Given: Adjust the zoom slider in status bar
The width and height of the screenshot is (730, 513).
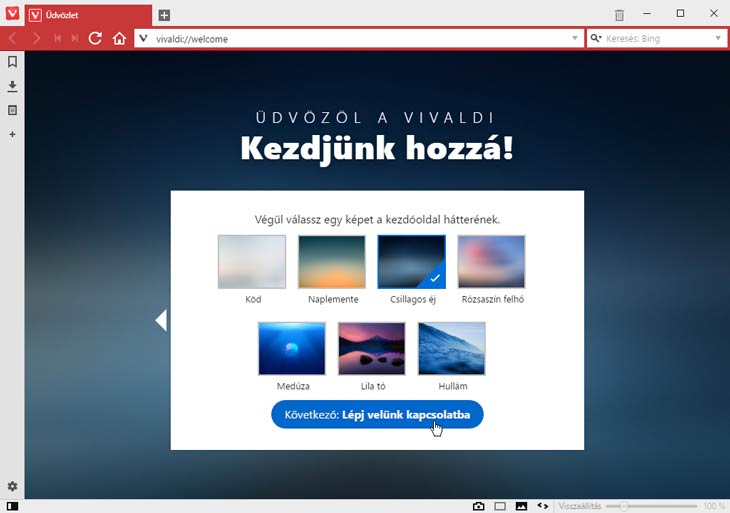Looking at the screenshot, I should coord(651,506).
